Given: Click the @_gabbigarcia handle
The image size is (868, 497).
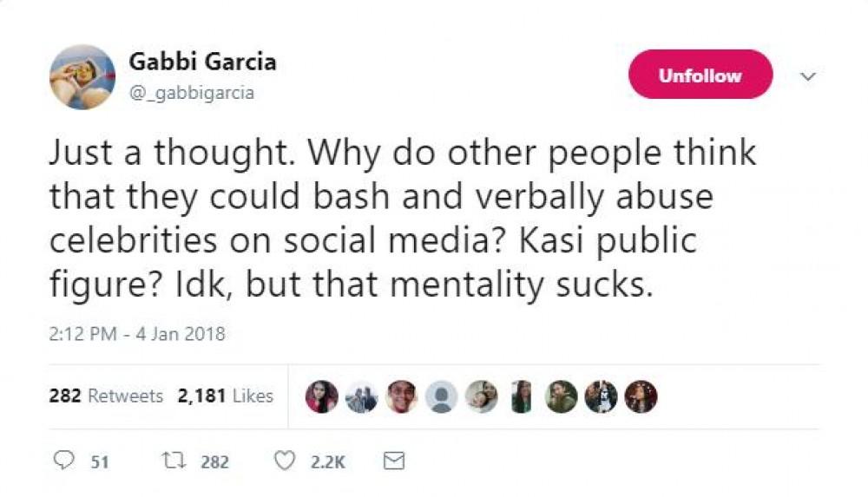Looking at the screenshot, I should 191,93.
